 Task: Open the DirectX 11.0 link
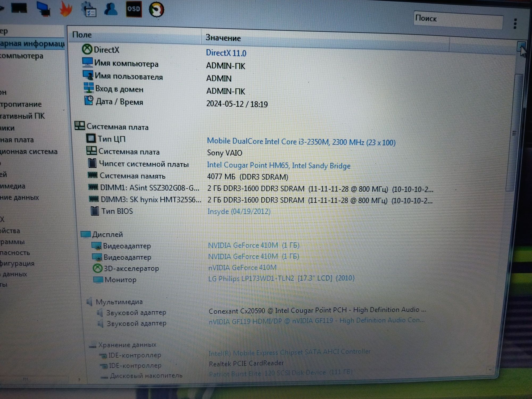coord(226,53)
